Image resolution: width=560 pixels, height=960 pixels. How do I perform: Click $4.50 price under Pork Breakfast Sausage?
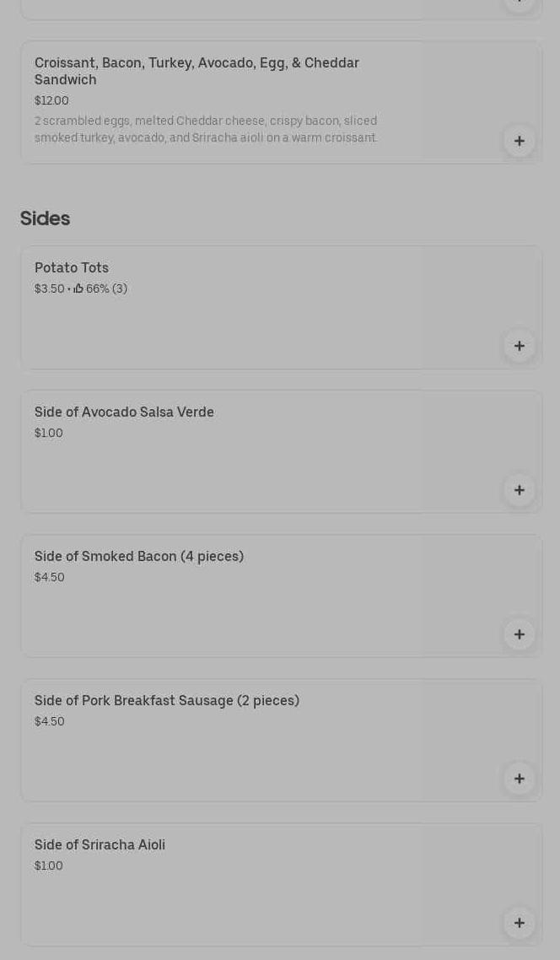pyautogui.click(x=50, y=721)
